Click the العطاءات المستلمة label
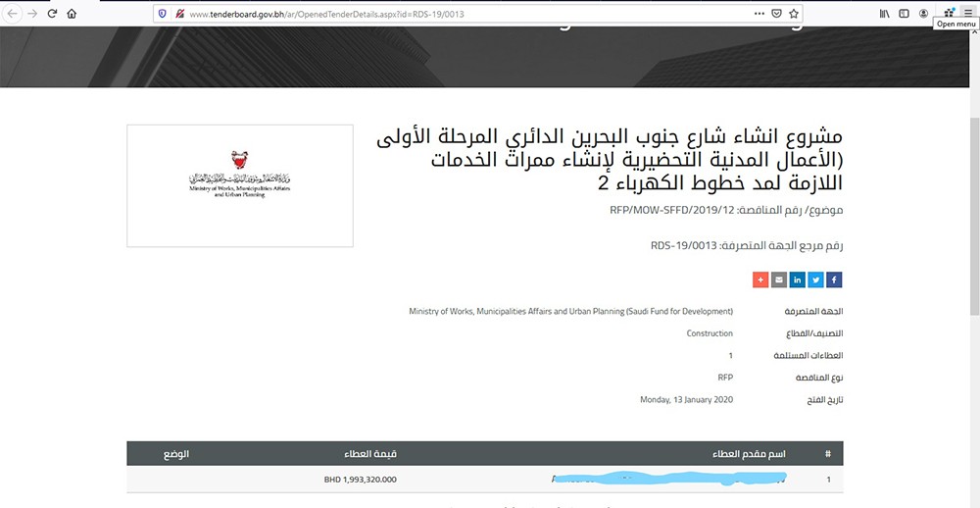The image size is (980, 508). [808, 355]
